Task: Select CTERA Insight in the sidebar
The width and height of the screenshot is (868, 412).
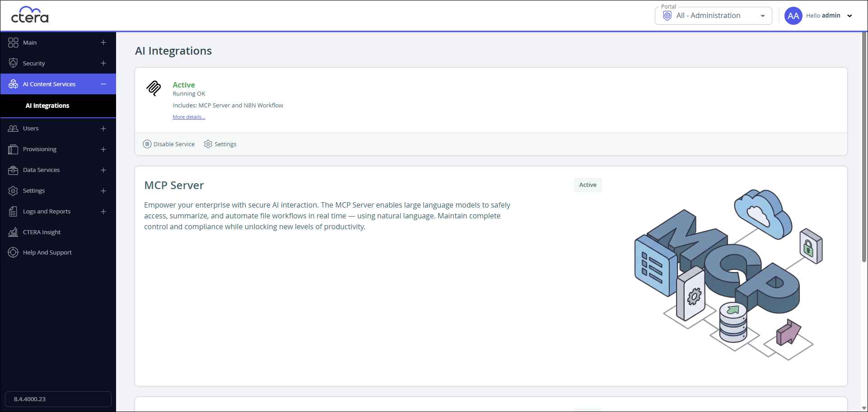Action: pos(42,232)
